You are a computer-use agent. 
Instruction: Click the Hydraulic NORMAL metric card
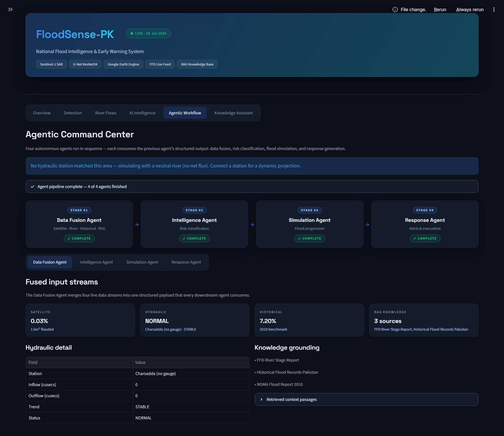[x=195, y=320]
